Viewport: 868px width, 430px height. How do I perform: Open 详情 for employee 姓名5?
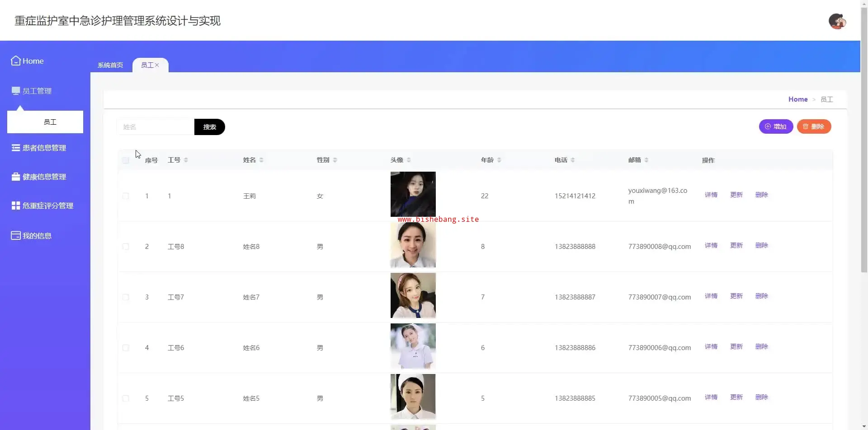pos(711,397)
